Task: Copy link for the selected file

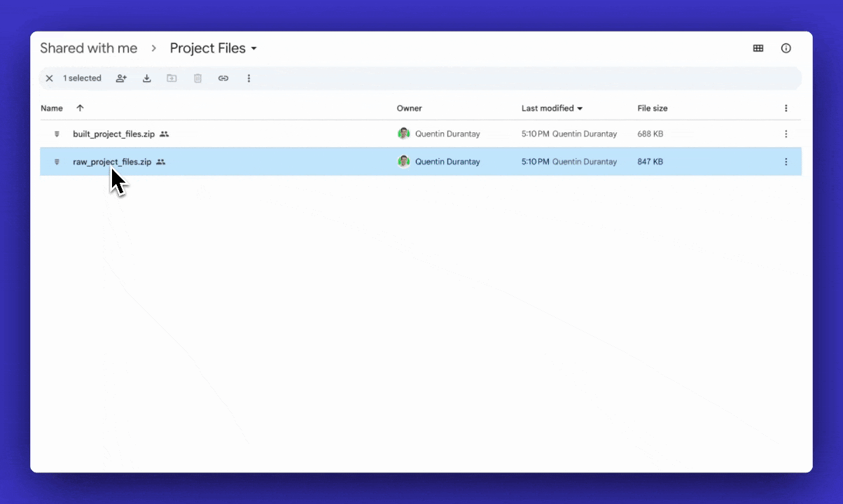Action: pos(223,78)
